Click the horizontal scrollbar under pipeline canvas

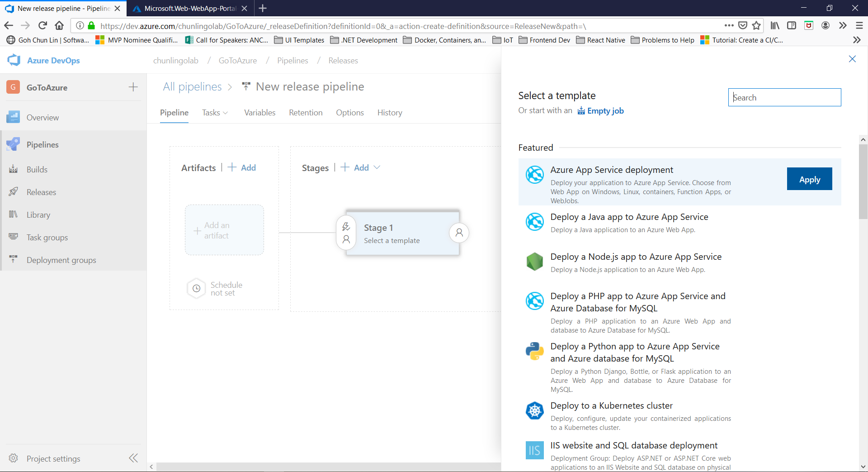tap(329, 467)
